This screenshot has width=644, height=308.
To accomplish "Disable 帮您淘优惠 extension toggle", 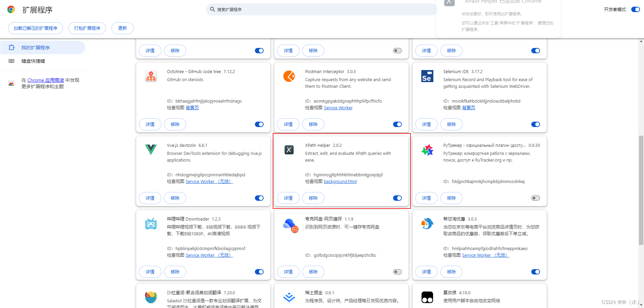I will click(x=536, y=272).
